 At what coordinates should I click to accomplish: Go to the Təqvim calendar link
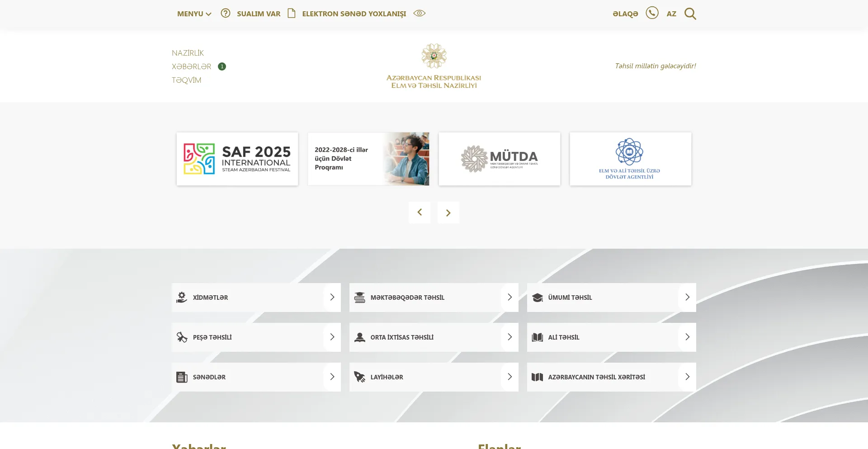186,80
